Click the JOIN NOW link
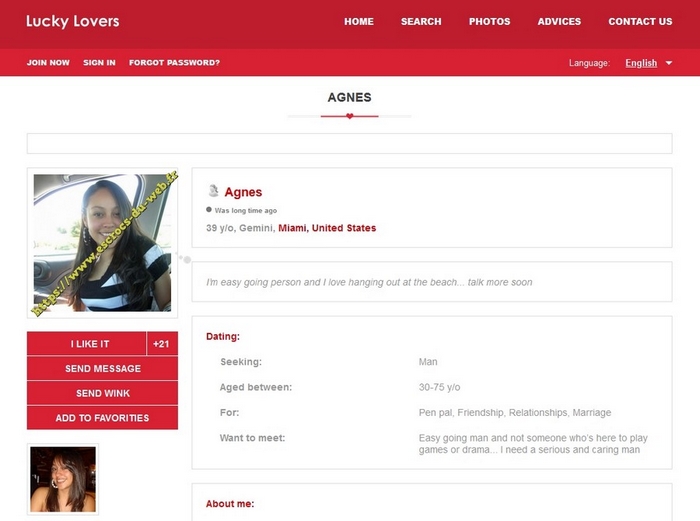Image resolution: width=700 pixels, height=521 pixels. click(48, 63)
